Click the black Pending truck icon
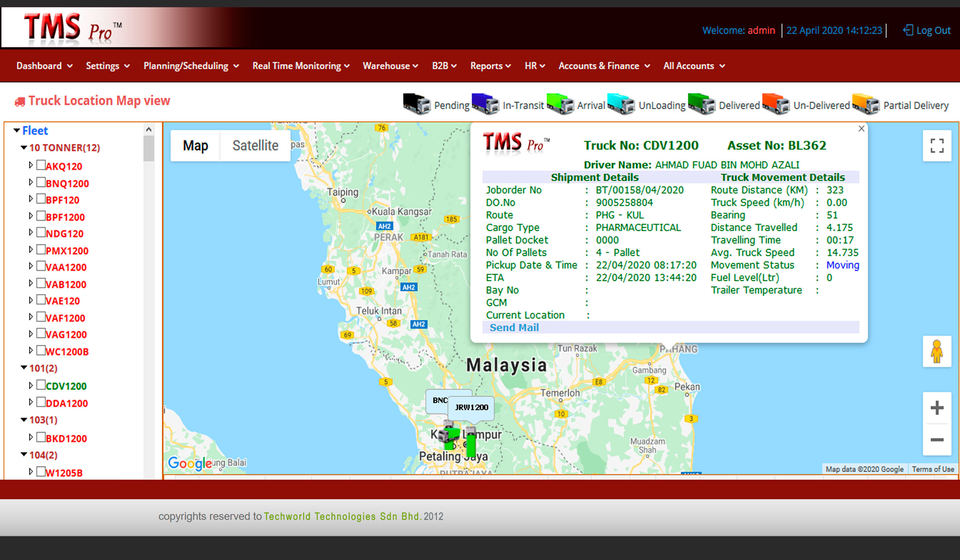The width and height of the screenshot is (960, 560). click(416, 104)
